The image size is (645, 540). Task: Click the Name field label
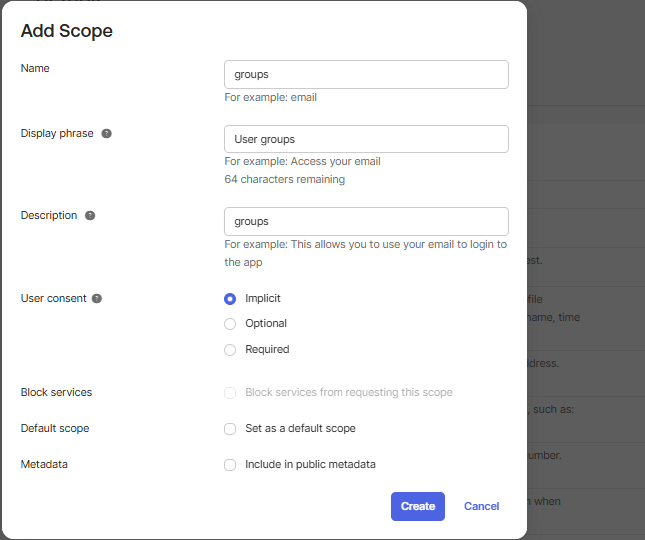click(x=35, y=68)
